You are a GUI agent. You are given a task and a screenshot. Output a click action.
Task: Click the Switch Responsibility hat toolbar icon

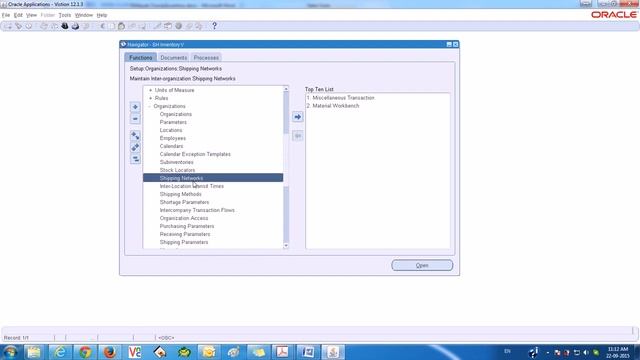[64, 26]
